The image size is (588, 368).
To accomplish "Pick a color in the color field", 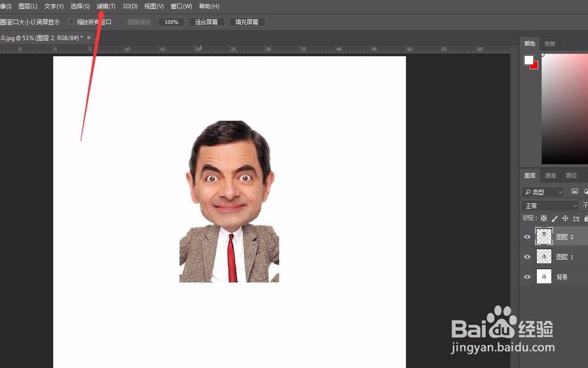I will pyautogui.click(x=564, y=109).
